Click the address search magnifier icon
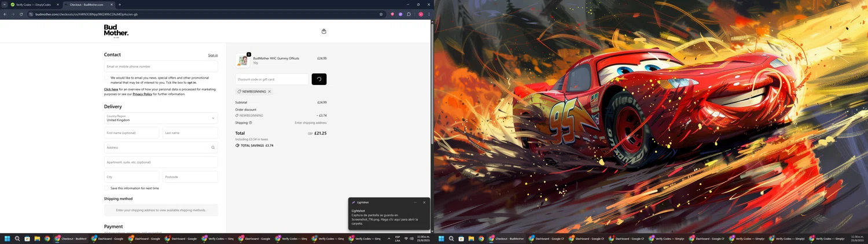This screenshot has height=244, width=868. point(213,147)
